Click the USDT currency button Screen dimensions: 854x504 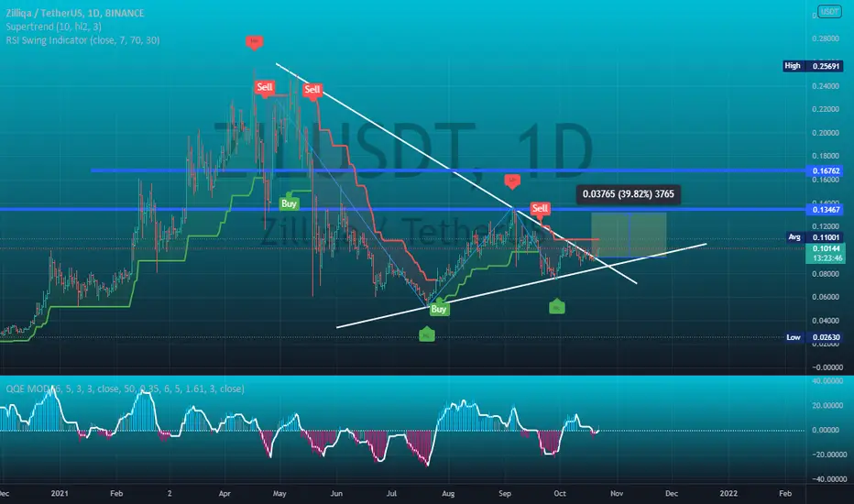pos(829,11)
